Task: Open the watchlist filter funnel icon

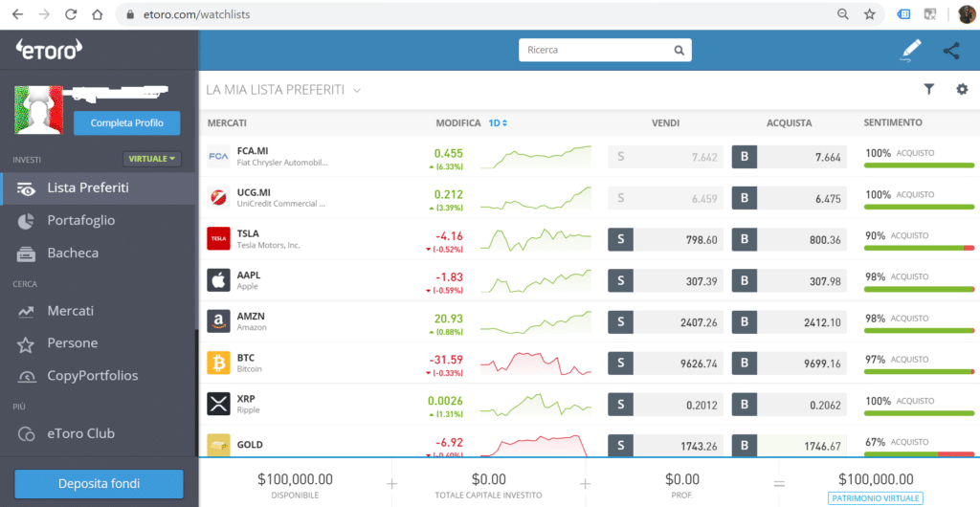Action: (928, 89)
